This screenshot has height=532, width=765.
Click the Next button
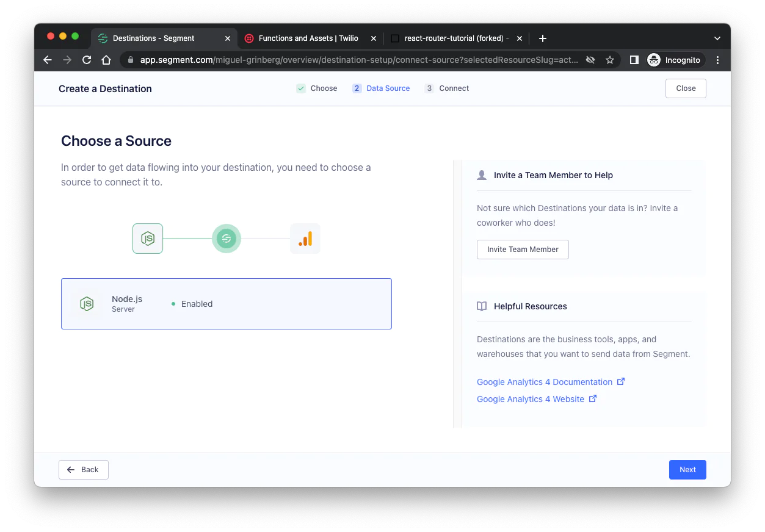tap(687, 469)
